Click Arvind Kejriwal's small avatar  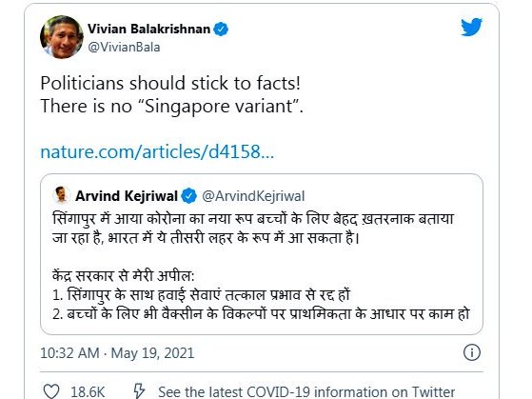point(61,195)
